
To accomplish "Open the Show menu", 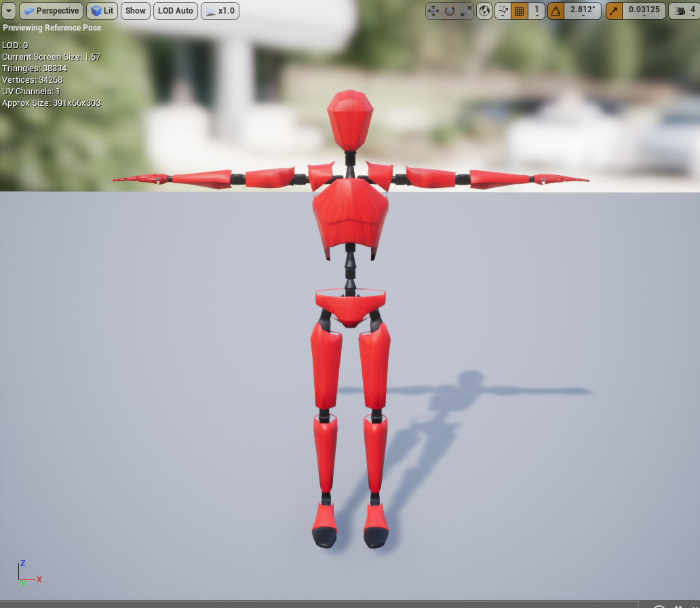I will [135, 11].
